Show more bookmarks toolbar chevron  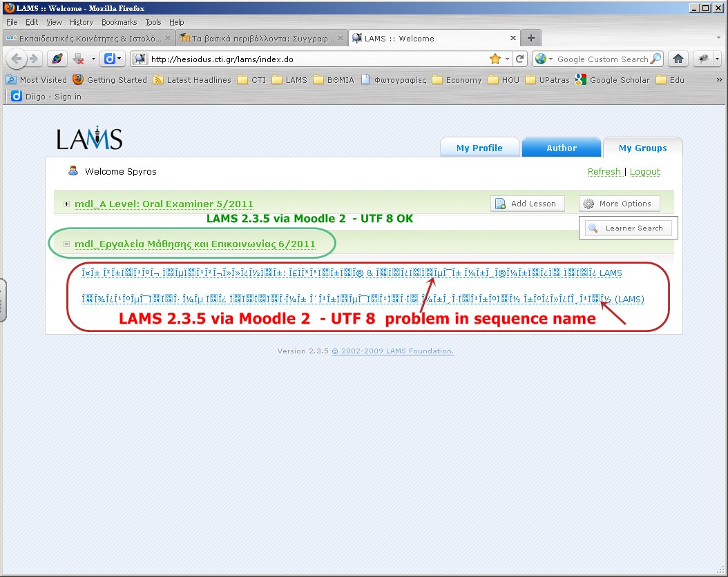(x=717, y=80)
